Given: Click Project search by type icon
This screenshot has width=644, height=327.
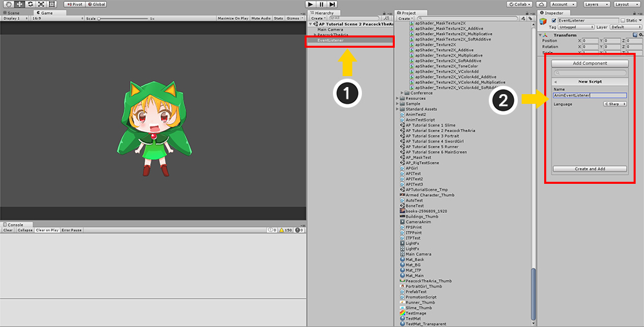Looking at the screenshot, I should click(523, 19).
